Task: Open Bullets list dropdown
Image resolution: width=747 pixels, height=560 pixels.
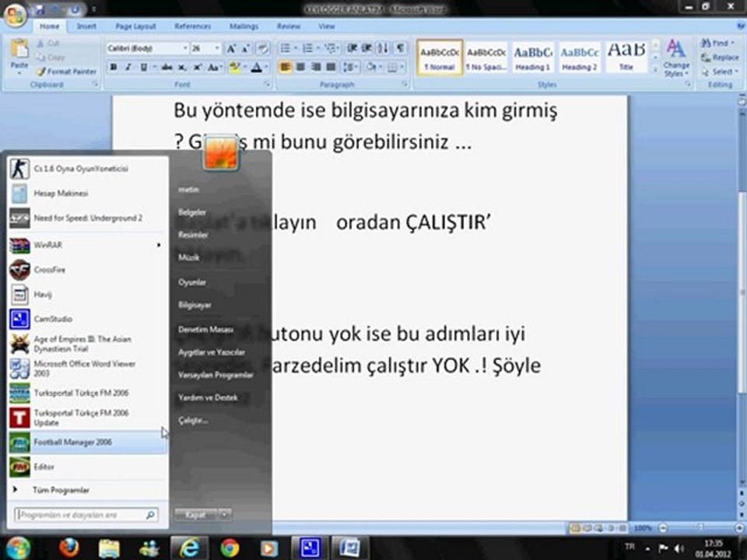Action: pyautogui.click(x=296, y=48)
